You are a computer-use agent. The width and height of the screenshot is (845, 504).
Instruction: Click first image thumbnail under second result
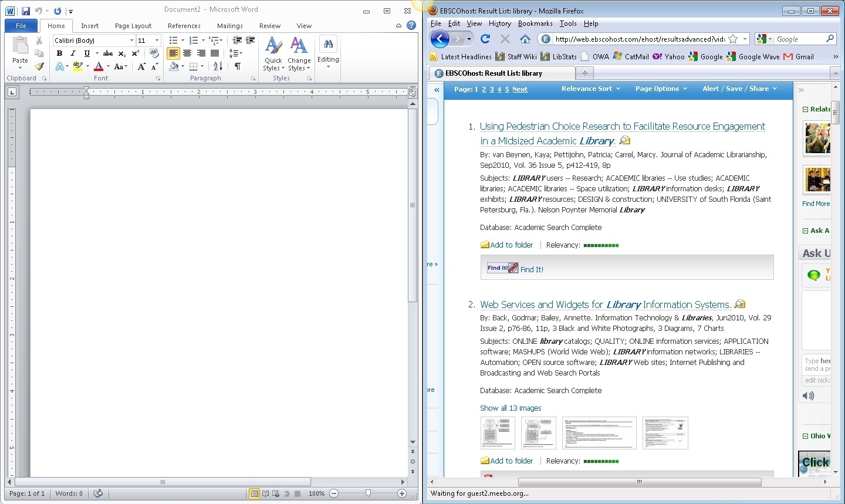(498, 433)
